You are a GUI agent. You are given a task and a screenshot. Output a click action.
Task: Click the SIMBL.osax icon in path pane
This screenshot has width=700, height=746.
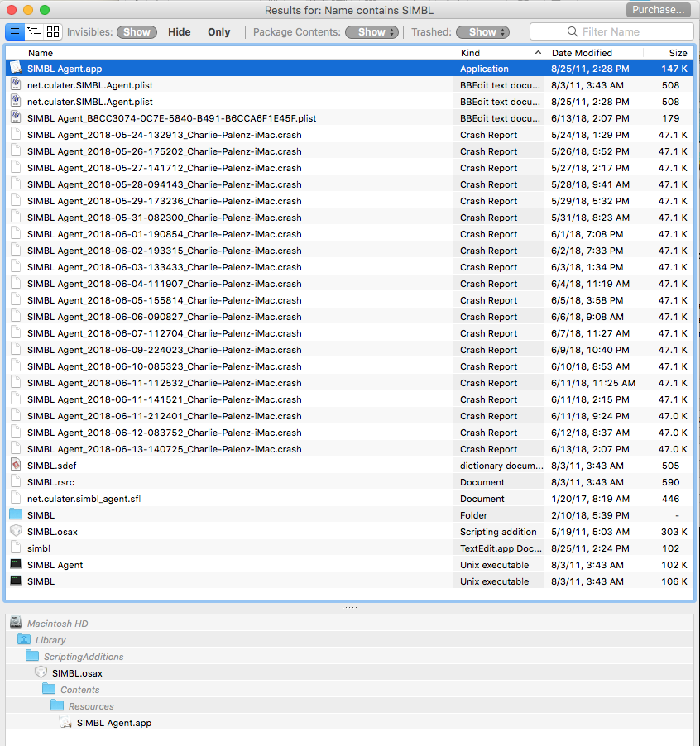click(41, 672)
